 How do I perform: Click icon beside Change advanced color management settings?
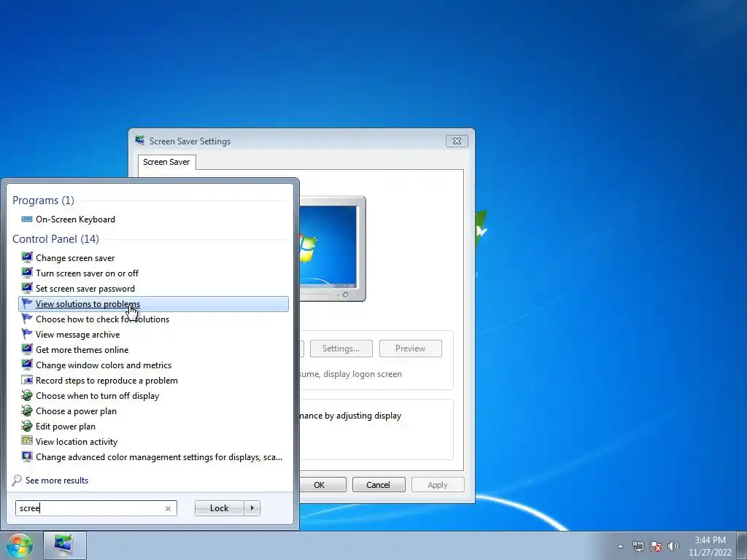tap(27, 456)
